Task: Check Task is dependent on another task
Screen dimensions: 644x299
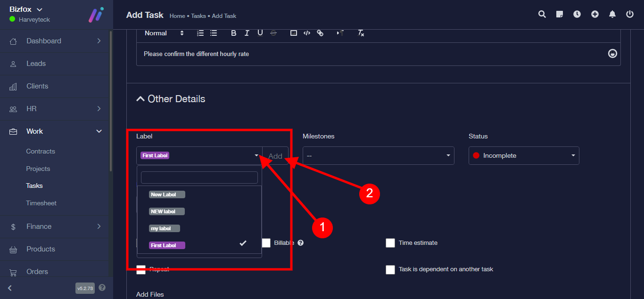Action: coord(390,270)
